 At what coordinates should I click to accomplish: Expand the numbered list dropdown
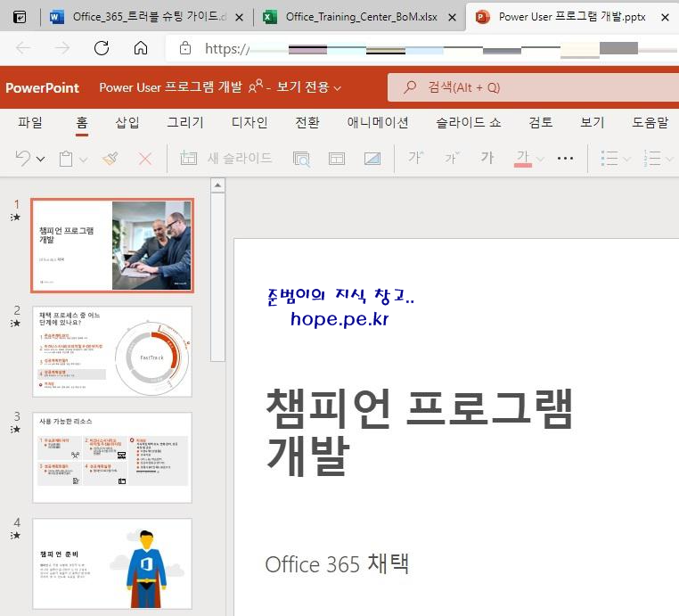pos(669,160)
